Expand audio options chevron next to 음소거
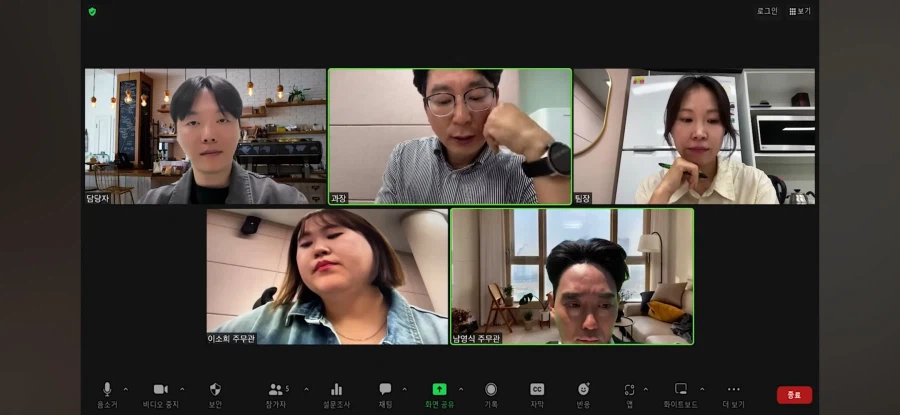This screenshot has height=415, width=900. (126, 389)
